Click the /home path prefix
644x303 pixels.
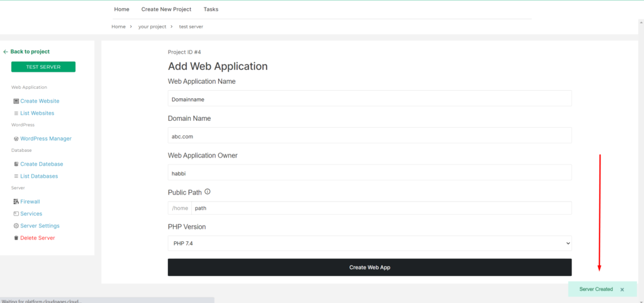click(x=180, y=208)
